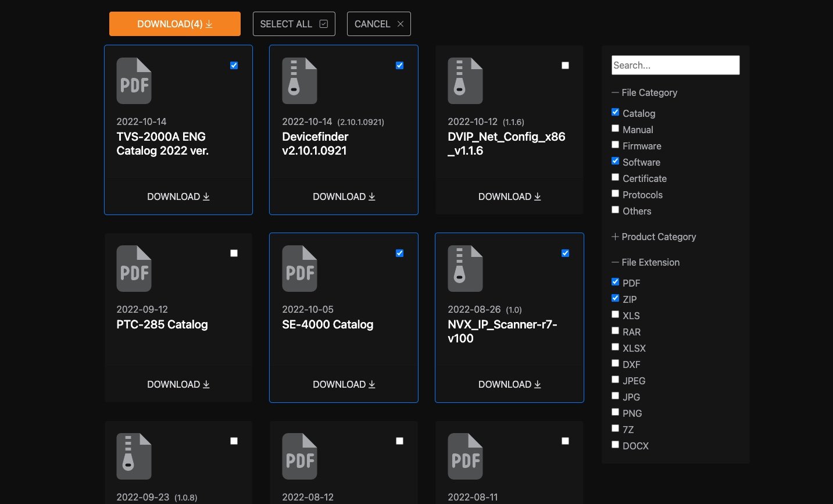Enable the Firmware file category filter
Viewport: 833px width, 504px height.
[x=615, y=145]
